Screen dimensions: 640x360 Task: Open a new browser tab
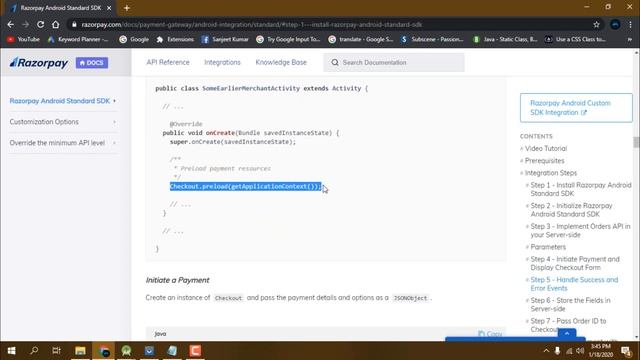coord(127,8)
